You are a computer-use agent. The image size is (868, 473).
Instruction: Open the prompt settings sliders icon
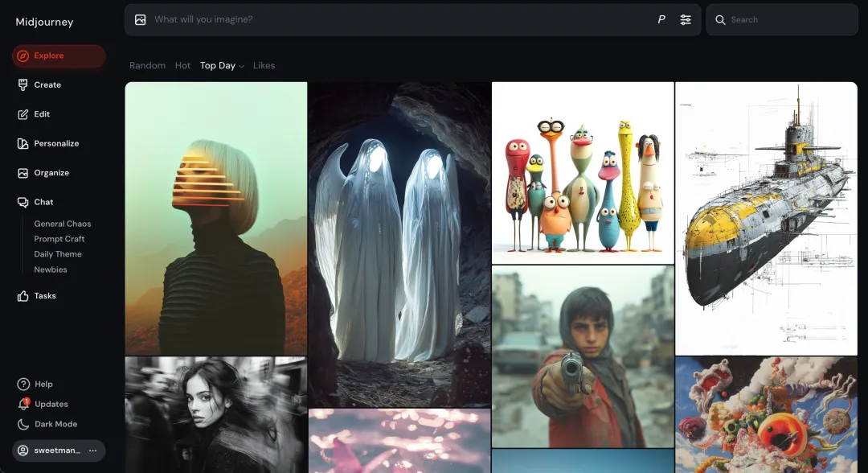point(686,19)
